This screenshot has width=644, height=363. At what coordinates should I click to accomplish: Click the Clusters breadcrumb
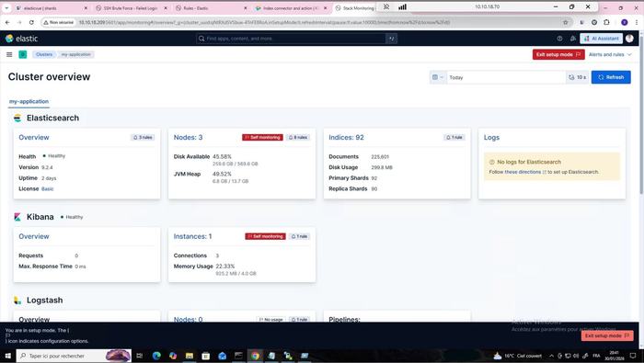point(44,54)
